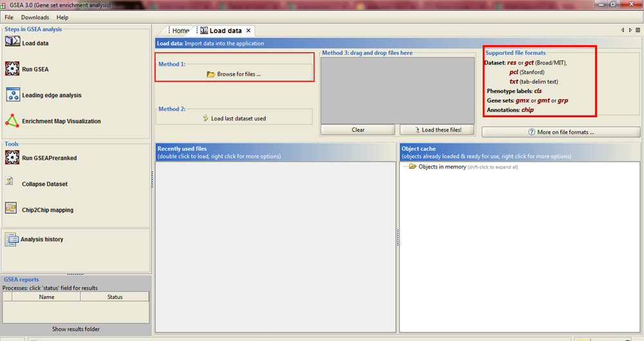This screenshot has height=341, width=644.
Task: Click the Load data book icon in sidebar
Action: tap(12, 41)
